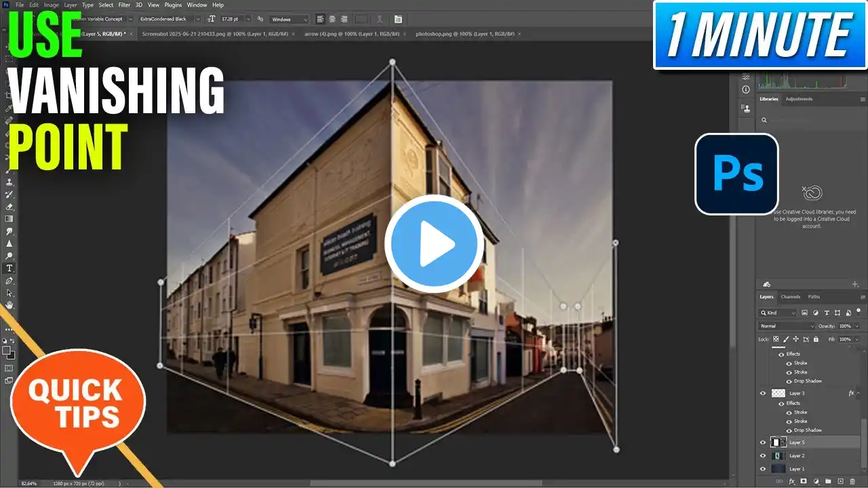
Task: Open the Normal blend mode dropdown
Action: click(787, 326)
